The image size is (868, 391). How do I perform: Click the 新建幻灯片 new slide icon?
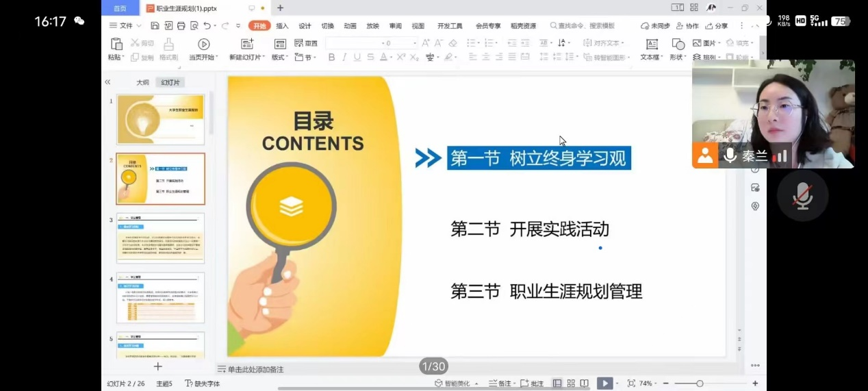coord(247,45)
